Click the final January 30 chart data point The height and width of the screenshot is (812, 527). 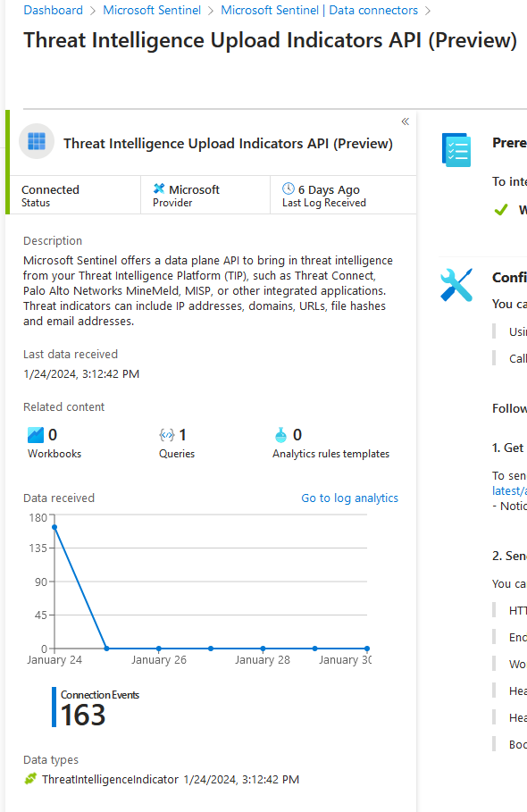[367, 649]
